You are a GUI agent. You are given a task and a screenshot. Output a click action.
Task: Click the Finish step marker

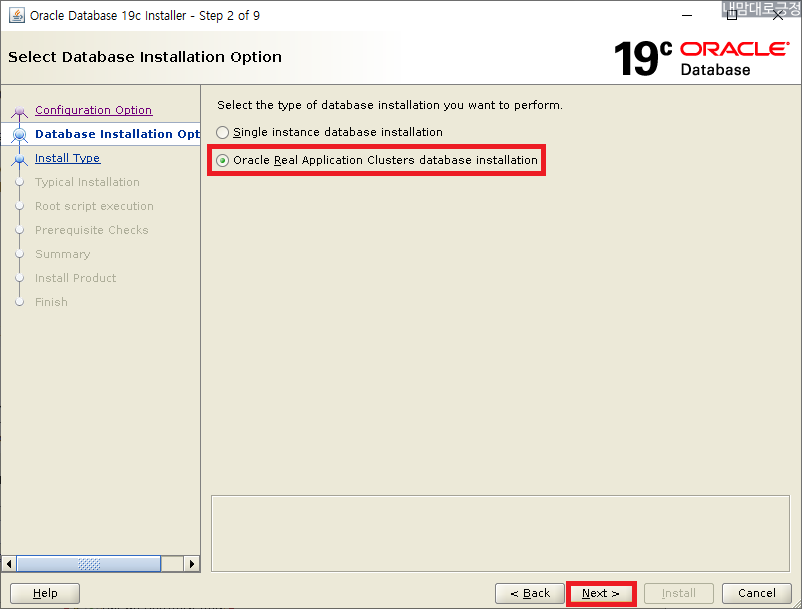(x=19, y=302)
